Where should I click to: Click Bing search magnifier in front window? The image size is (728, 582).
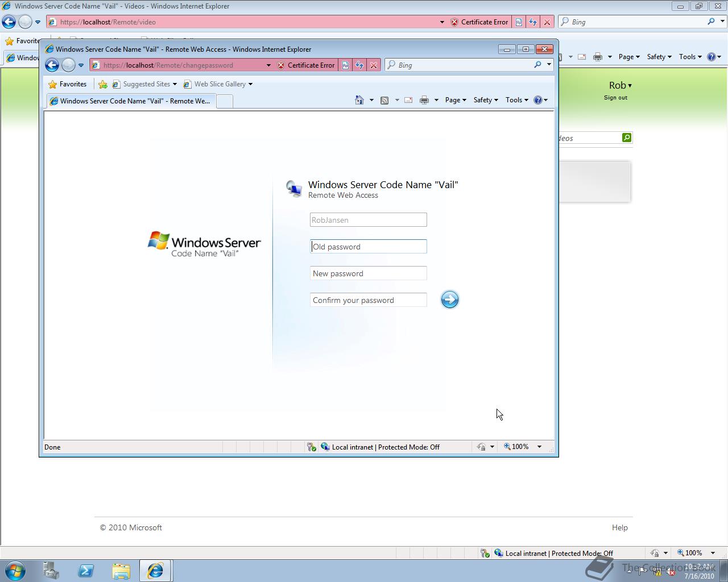(x=537, y=65)
